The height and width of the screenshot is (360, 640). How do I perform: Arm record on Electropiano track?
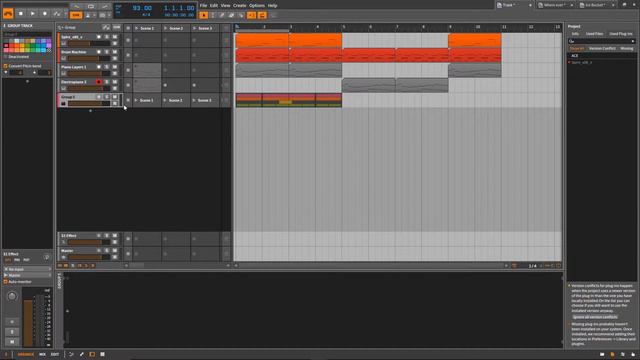coord(99,82)
